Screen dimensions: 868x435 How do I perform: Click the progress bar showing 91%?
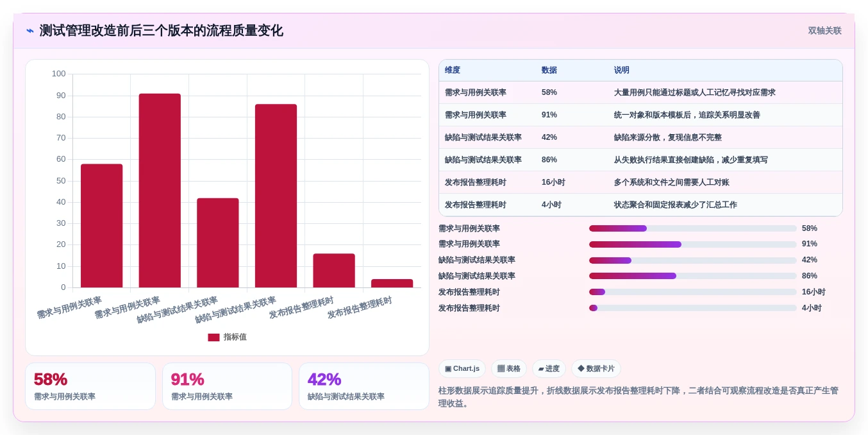pyautogui.click(x=693, y=244)
